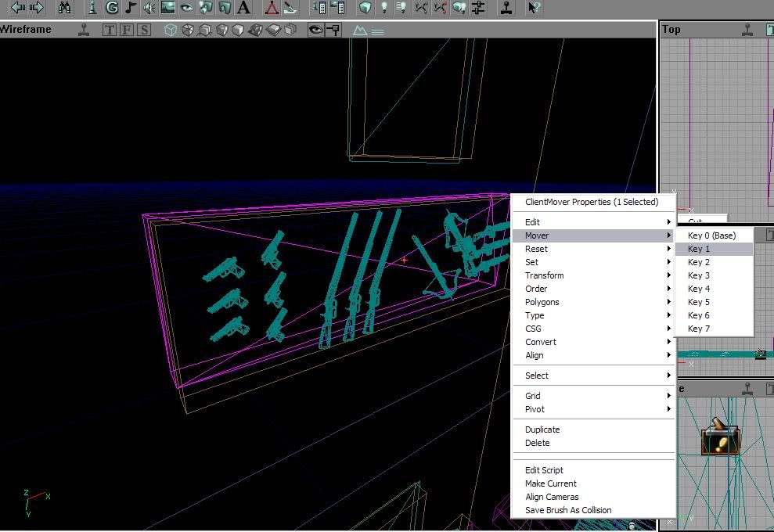Click the Build options sliders icon
774x532 pixels.
(x=477, y=8)
